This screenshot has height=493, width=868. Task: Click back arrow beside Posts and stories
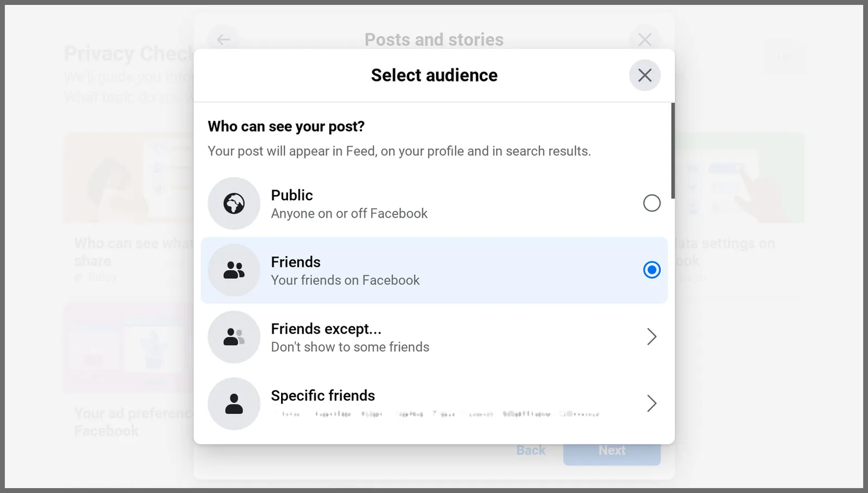pyautogui.click(x=223, y=39)
